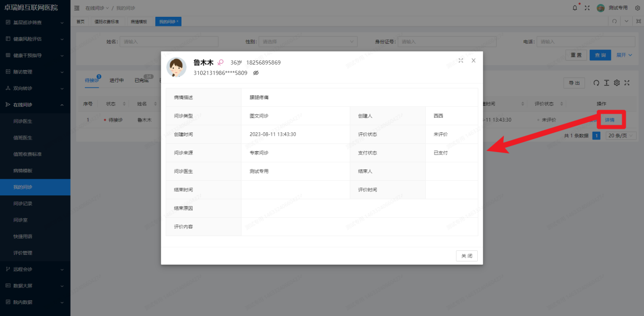Open the tab bar's down-chevron menu
Screen dimensions: 644x316
626,21
